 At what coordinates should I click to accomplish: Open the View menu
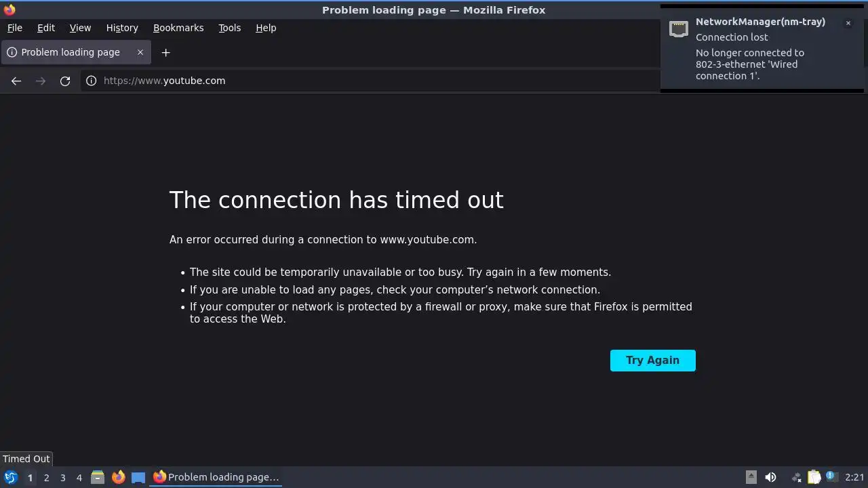point(80,28)
